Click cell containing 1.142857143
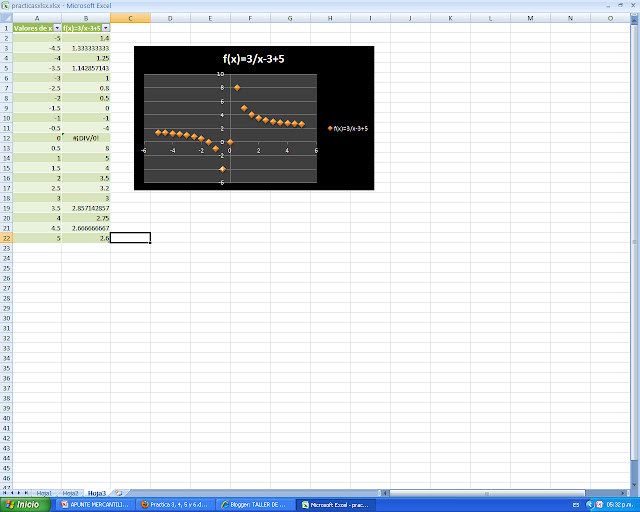The image size is (640, 512). [86, 68]
